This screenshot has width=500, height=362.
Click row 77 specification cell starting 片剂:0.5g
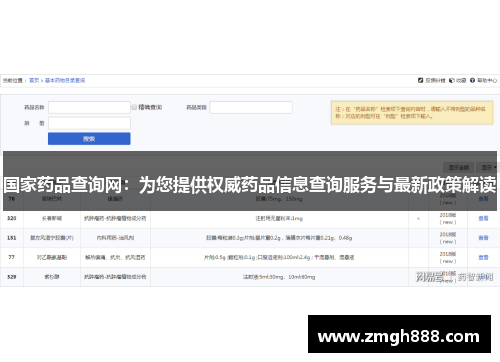coord(279,257)
